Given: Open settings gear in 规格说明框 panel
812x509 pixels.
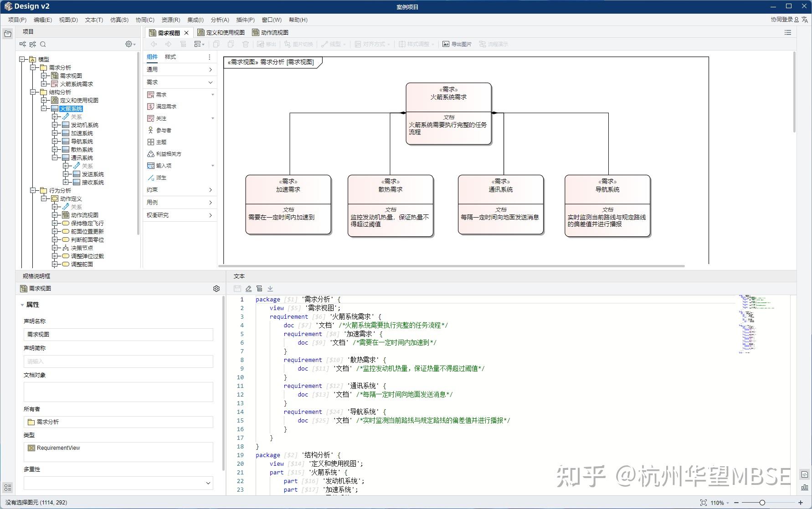Looking at the screenshot, I should tap(216, 288).
